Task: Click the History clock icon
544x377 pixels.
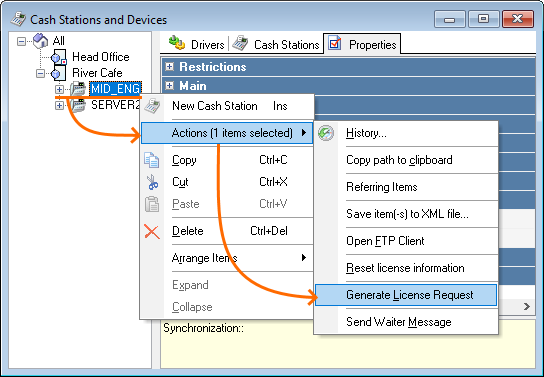Action: pyautogui.click(x=326, y=133)
